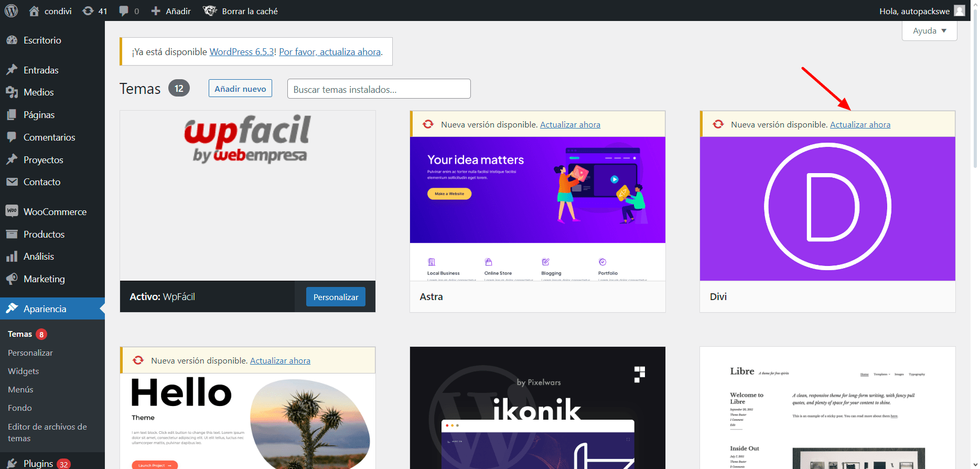Click the Divi update refresh icon

tap(718, 124)
